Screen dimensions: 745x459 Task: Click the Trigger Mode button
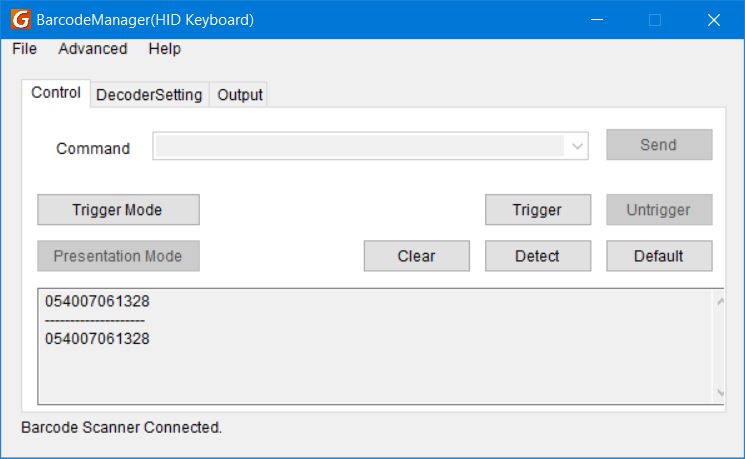tap(118, 210)
